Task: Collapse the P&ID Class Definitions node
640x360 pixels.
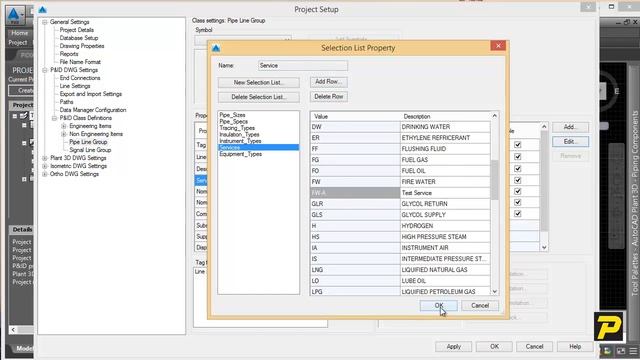Action: coord(54,118)
